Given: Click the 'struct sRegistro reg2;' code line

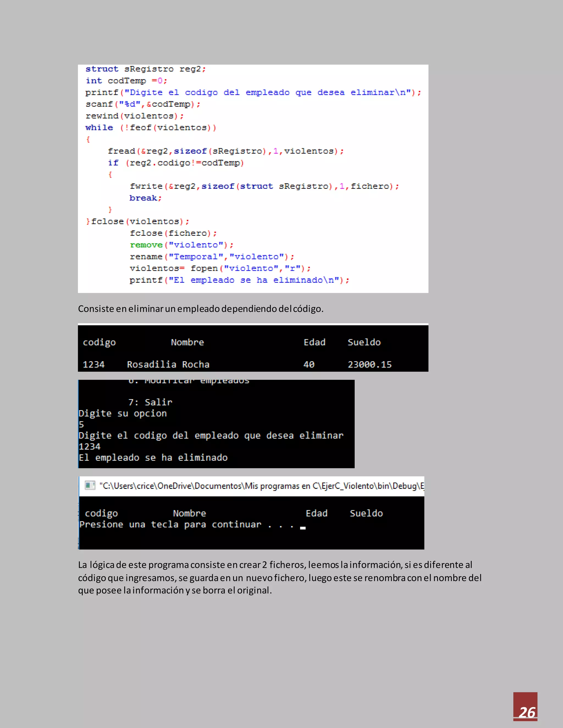Looking at the screenshot, I should [x=146, y=69].
